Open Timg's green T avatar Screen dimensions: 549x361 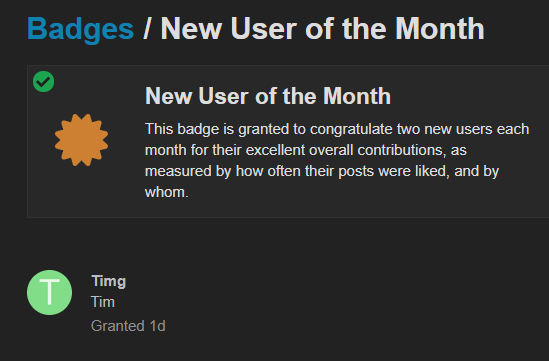[49, 292]
